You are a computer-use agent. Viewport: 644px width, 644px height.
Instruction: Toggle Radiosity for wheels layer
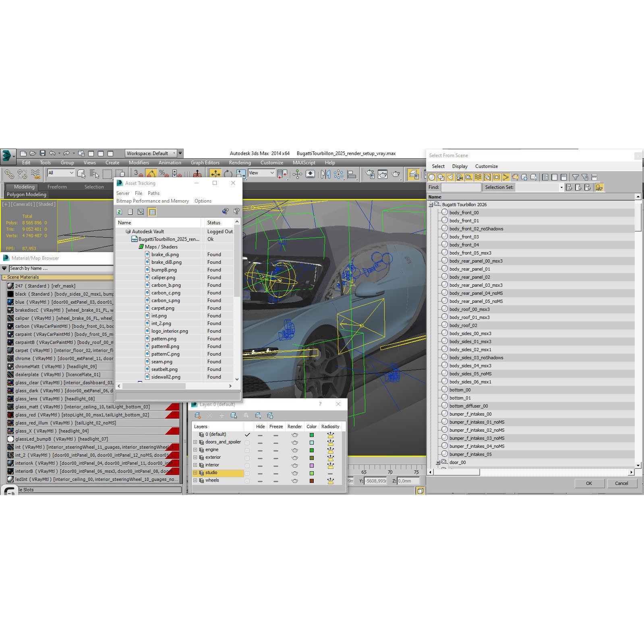click(x=330, y=480)
